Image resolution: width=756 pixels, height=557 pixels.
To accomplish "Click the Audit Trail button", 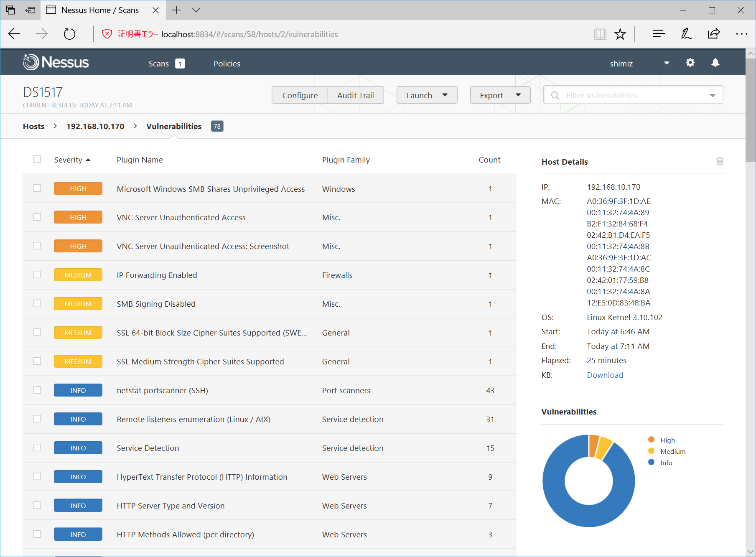I will 355,95.
